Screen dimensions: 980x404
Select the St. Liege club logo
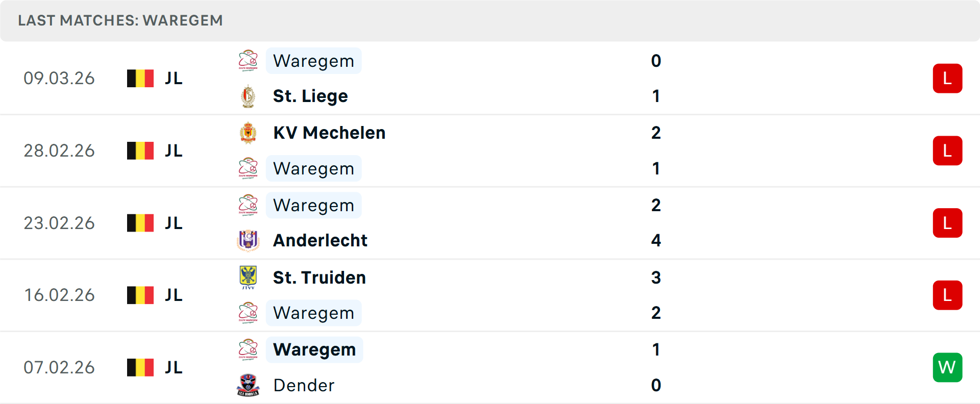248,96
